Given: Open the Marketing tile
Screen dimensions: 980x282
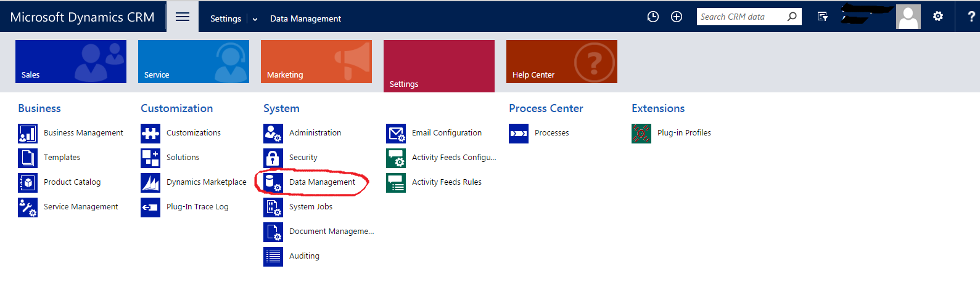Looking at the screenshot, I should (316, 62).
